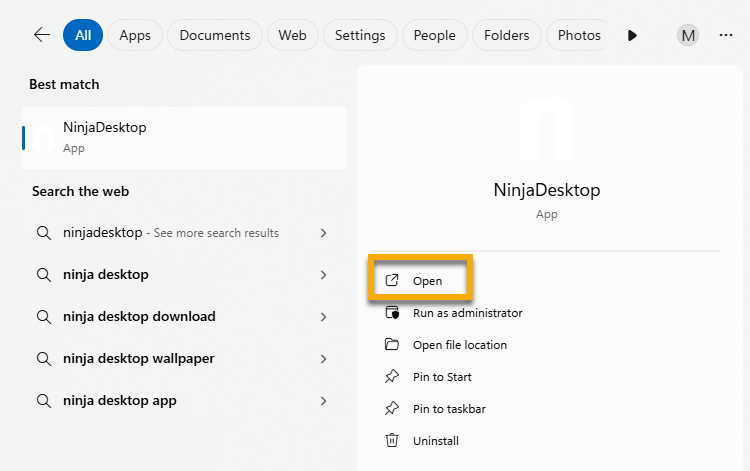Select the NinjaDesktop best match result
The image size is (750, 471).
click(184, 137)
